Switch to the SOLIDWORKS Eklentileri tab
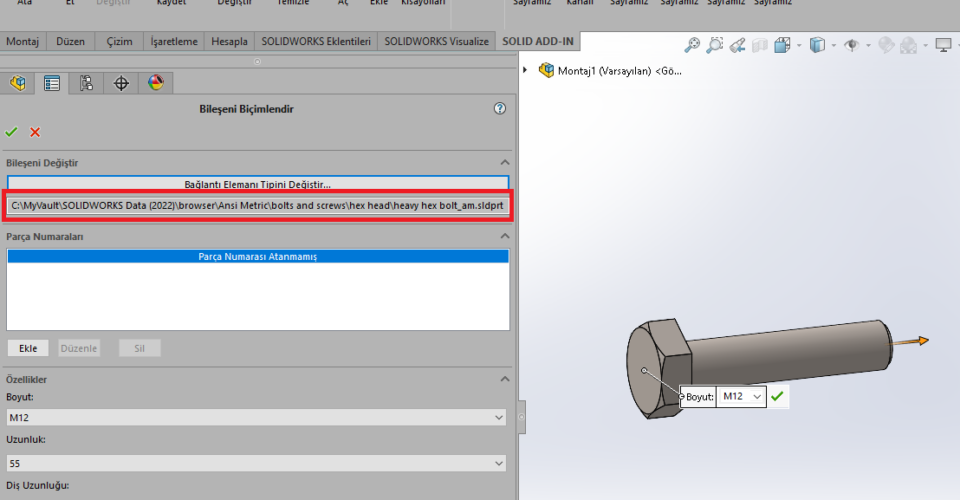The image size is (960, 500). (315, 41)
